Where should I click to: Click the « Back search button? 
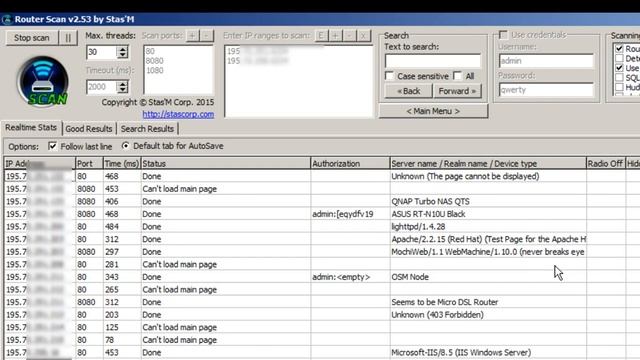click(x=409, y=91)
